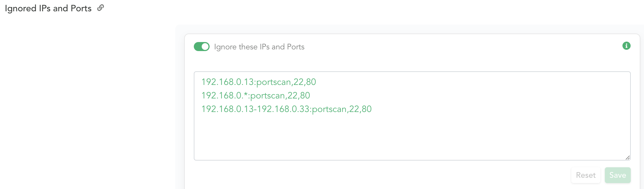
Task: Click the word portscan in range entry
Action: (329, 109)
